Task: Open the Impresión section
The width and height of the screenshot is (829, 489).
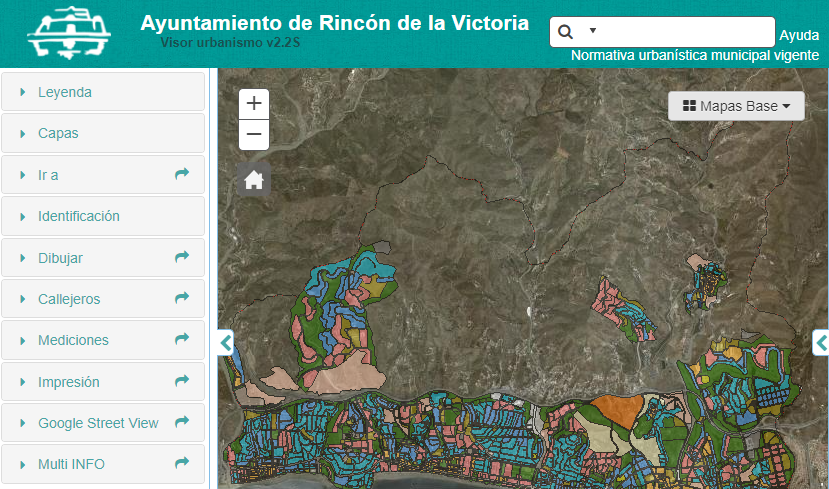Action: click(103, 382)
